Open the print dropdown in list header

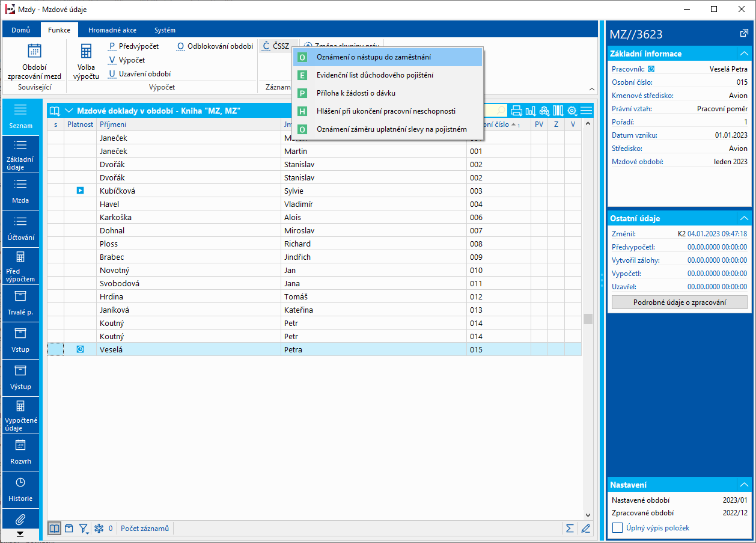[516, 111]
